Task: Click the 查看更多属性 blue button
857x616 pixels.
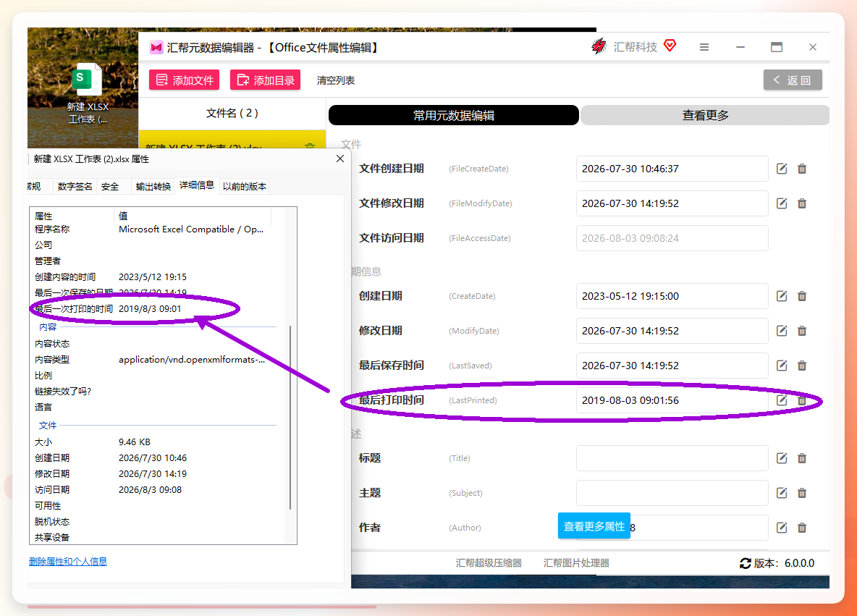Action: click(x=594, y=526)
